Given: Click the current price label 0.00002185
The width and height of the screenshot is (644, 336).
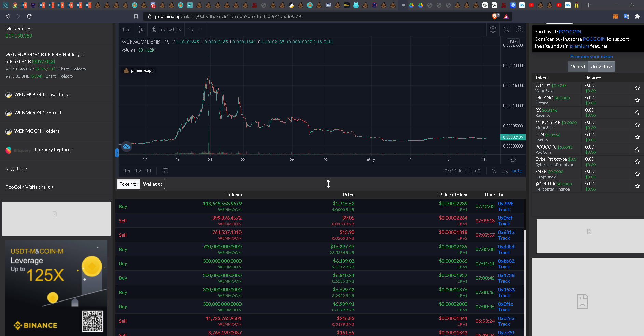Looking at the screenshot, I should pyautogui.click(x=512, y=137).
